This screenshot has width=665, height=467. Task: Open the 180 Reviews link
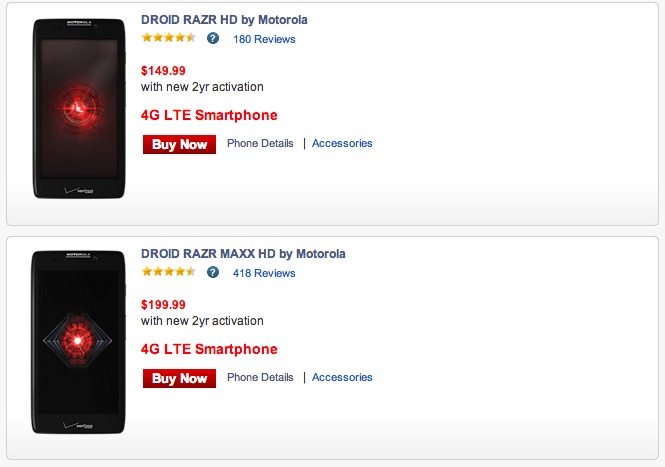pyautogui.click(x=264, y=39)
